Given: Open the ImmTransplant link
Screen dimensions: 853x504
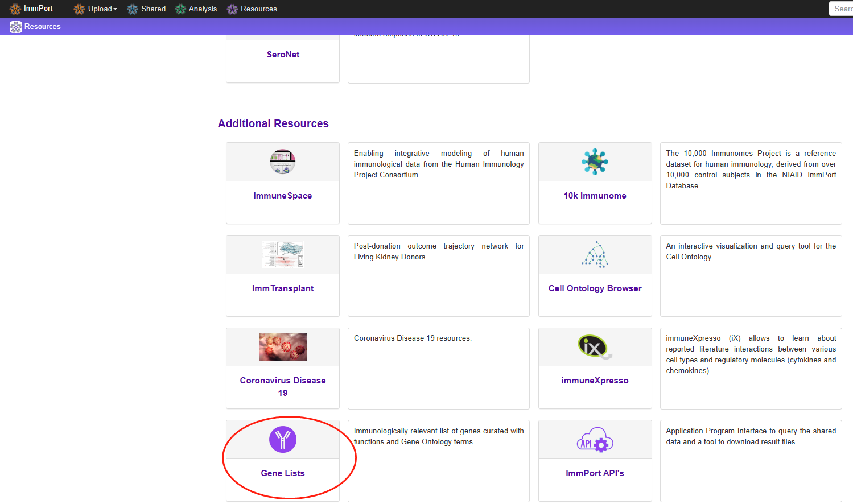Looking at the screenshot, I should pos(283,288).
